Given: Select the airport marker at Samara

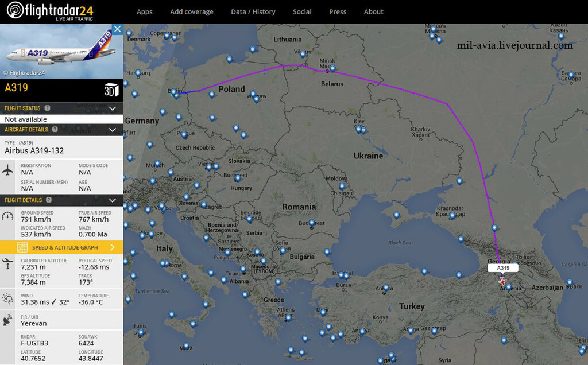Looking at the screenshot, I should click(x=571, y=75).
